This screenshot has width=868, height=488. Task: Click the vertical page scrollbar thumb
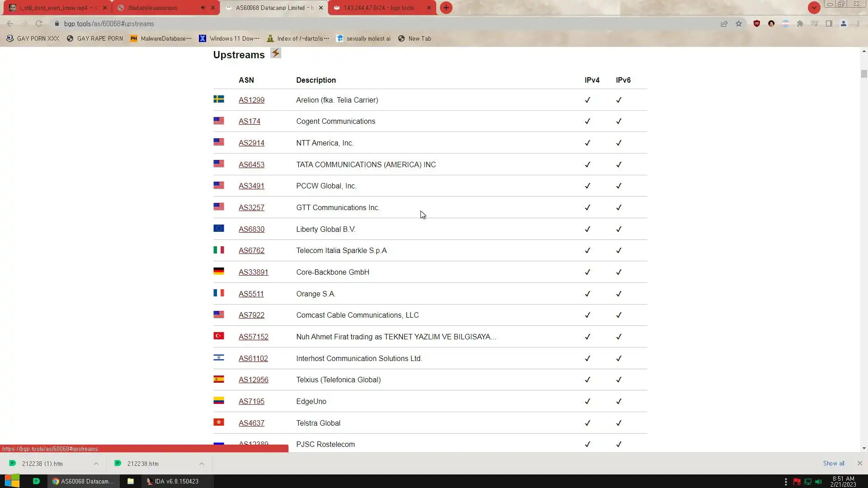(864, 74)
